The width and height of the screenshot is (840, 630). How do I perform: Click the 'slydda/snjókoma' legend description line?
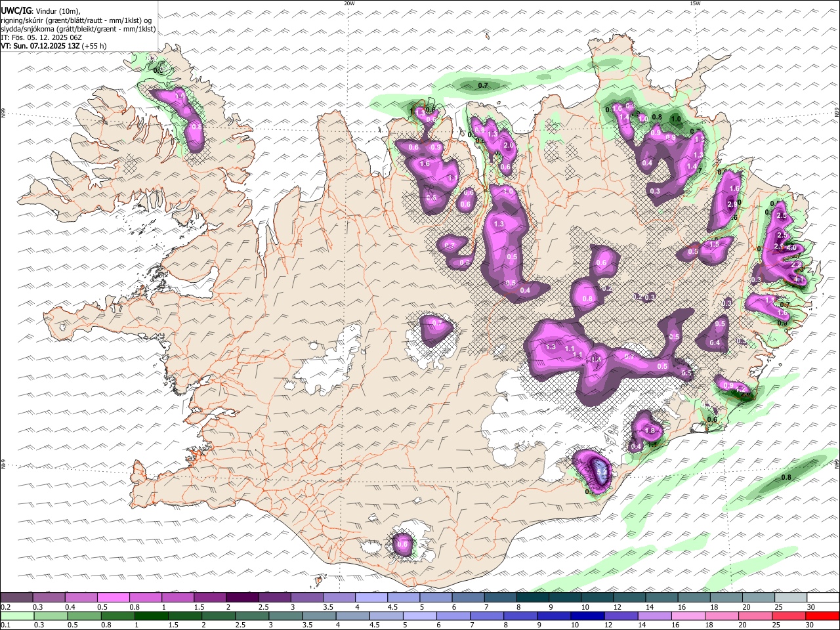78,29
